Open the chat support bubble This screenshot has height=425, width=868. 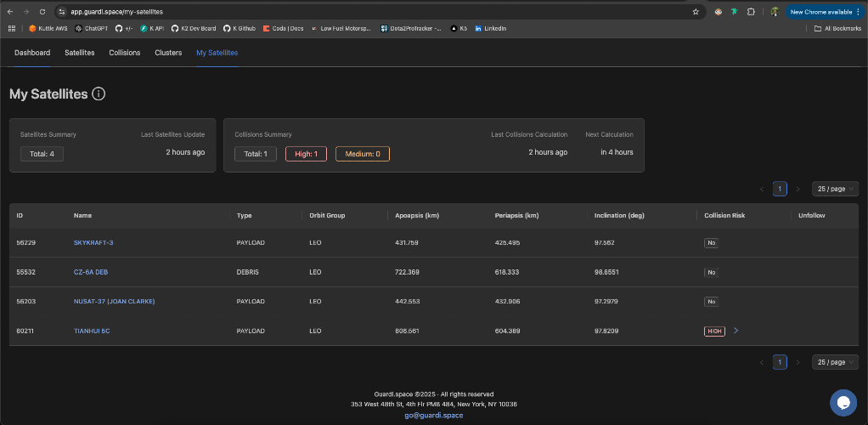(x=843, y=403)
